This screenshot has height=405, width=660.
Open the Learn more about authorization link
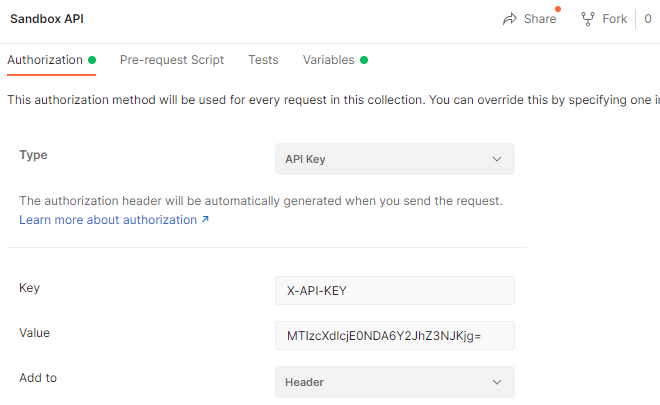click(108, 220)
